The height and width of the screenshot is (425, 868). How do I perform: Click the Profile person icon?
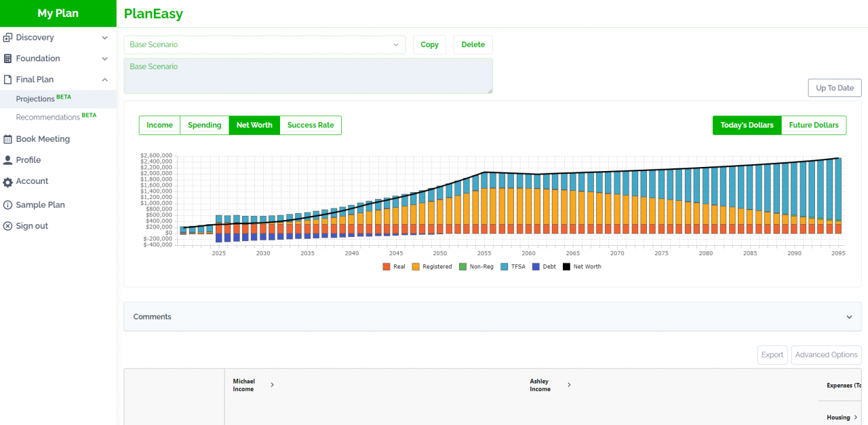point(8,160)
